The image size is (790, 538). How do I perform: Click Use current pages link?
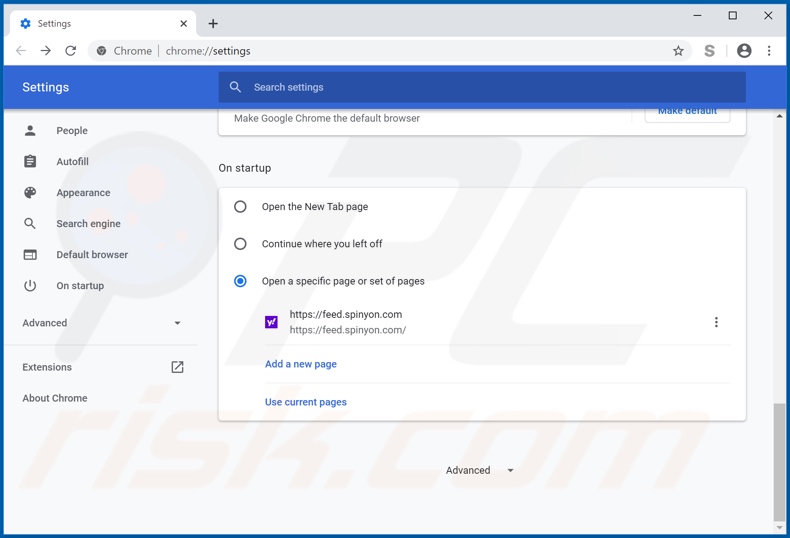306,402
